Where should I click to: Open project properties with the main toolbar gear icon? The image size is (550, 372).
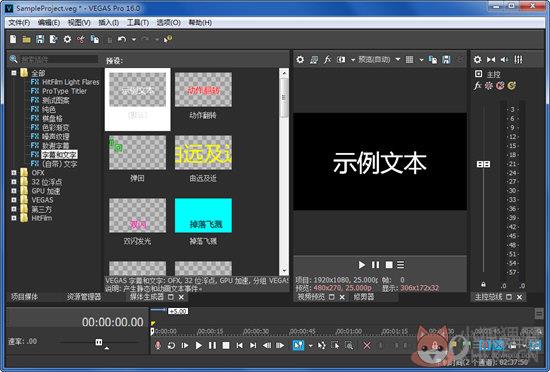point(67,39)
